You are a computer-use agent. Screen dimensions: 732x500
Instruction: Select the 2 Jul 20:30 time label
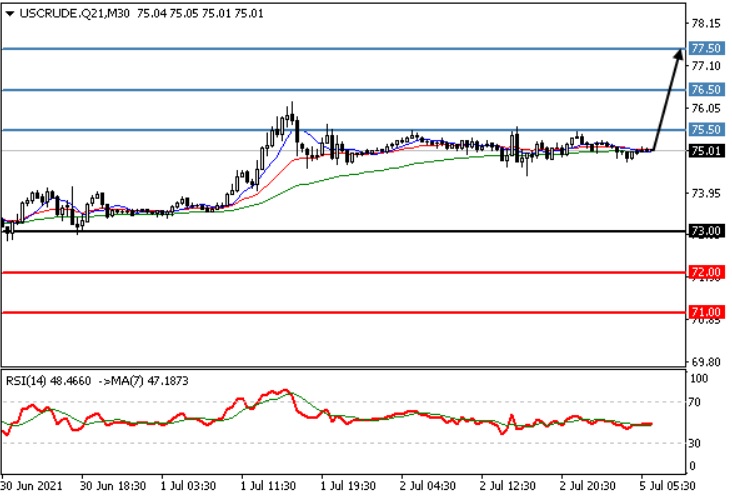tap(588, 486)
